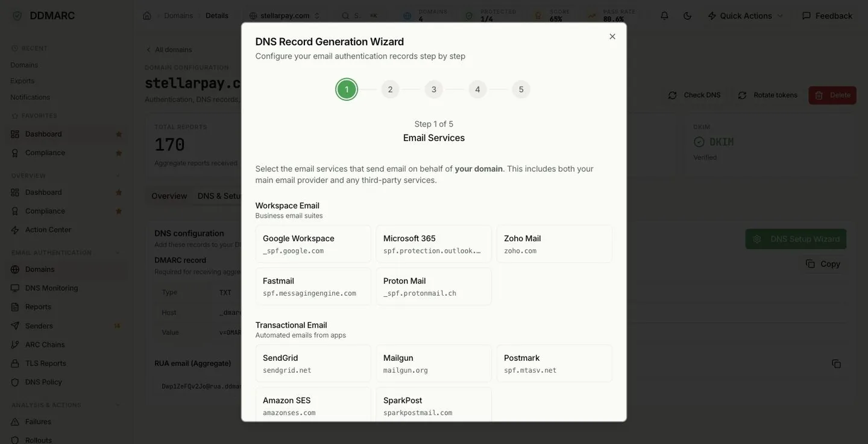Go to wizard step 2 circle

(x=390, y=89)
